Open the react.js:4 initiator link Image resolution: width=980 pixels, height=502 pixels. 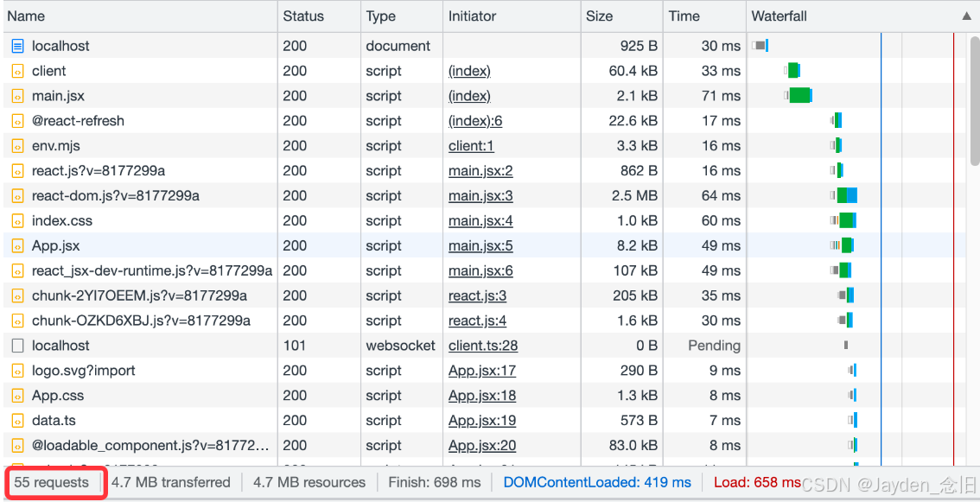[x=478, y=321]
